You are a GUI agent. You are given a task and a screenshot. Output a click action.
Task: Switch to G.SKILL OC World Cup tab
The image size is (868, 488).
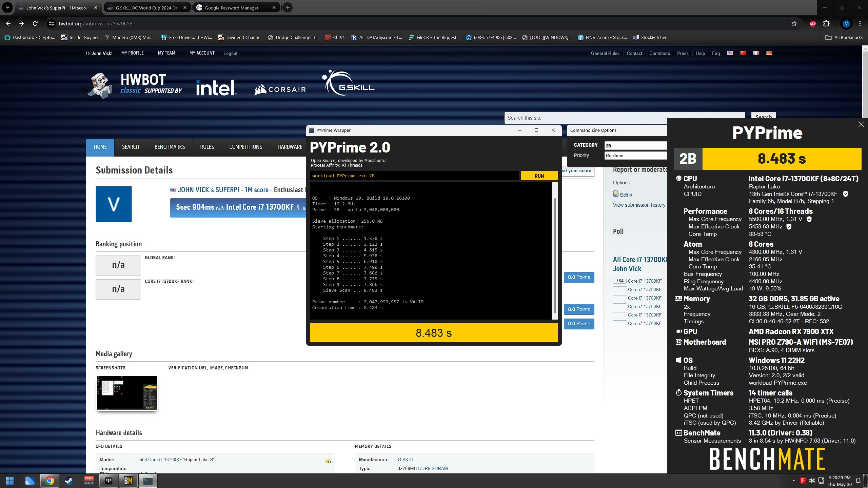pos(147,7)
